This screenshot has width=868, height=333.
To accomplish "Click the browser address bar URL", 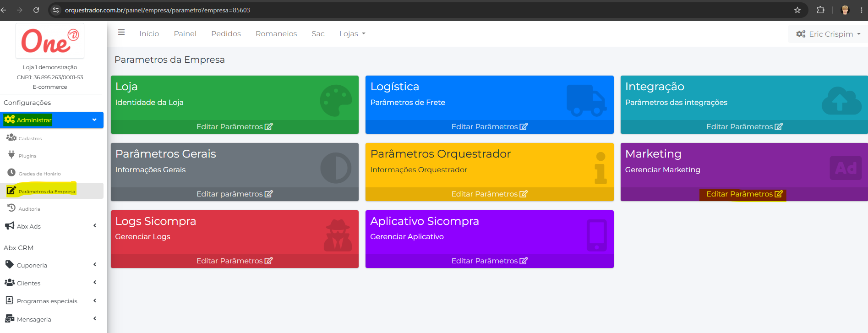I will click(158, 10).
